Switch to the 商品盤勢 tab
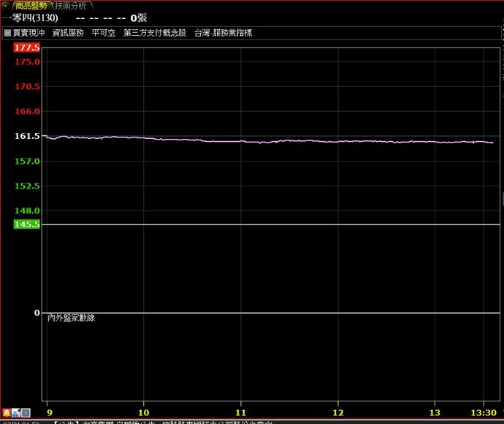Screen dimensions: 504x424 tap(31, 5)
